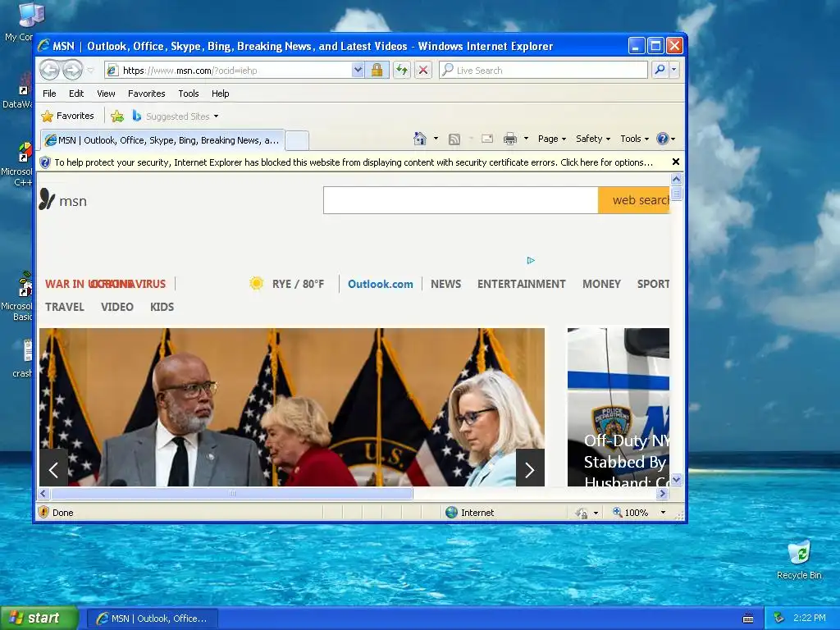Click the security information bar message

click(354, 162)
